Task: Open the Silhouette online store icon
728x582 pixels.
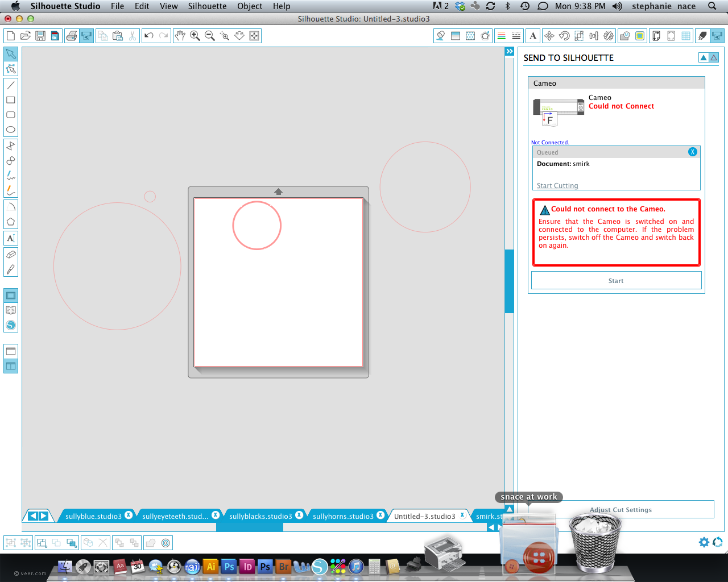Action: point(11,325)
